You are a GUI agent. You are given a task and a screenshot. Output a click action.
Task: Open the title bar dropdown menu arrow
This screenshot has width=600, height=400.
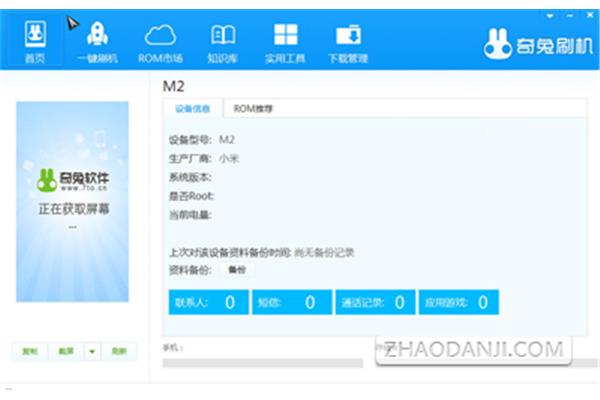pos(550,16)
